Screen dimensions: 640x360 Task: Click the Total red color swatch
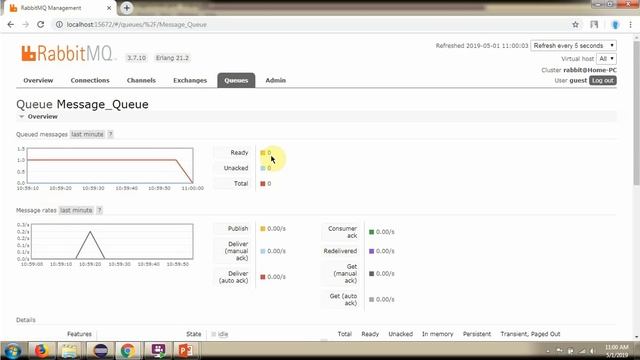click(263, 184)
